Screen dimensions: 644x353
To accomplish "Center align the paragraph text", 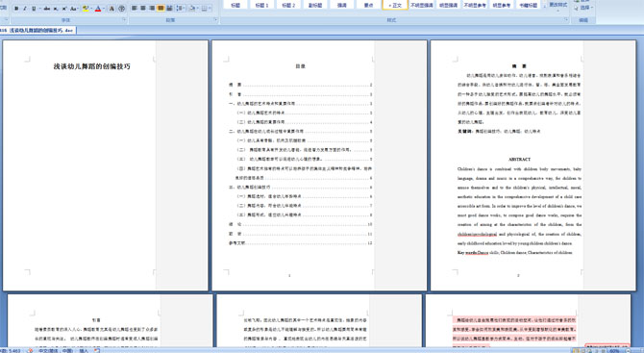I will tap(143, 9).
